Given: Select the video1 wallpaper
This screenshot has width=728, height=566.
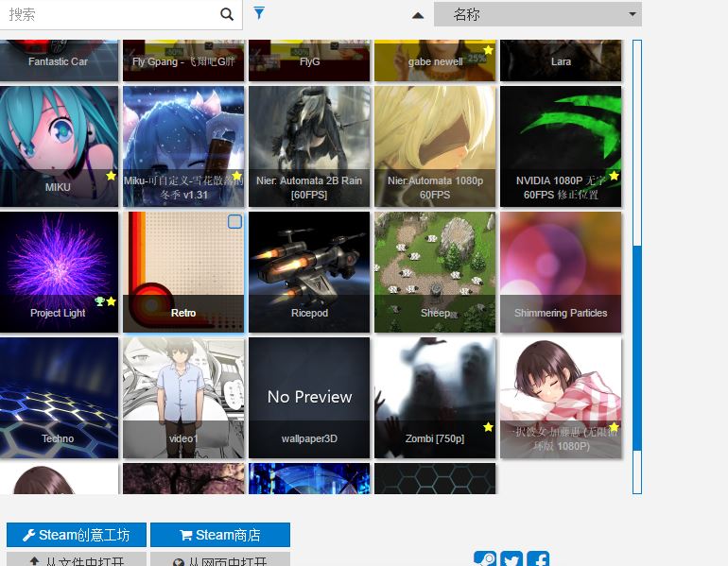Looking at the screenshot, I should pos(183,398).
